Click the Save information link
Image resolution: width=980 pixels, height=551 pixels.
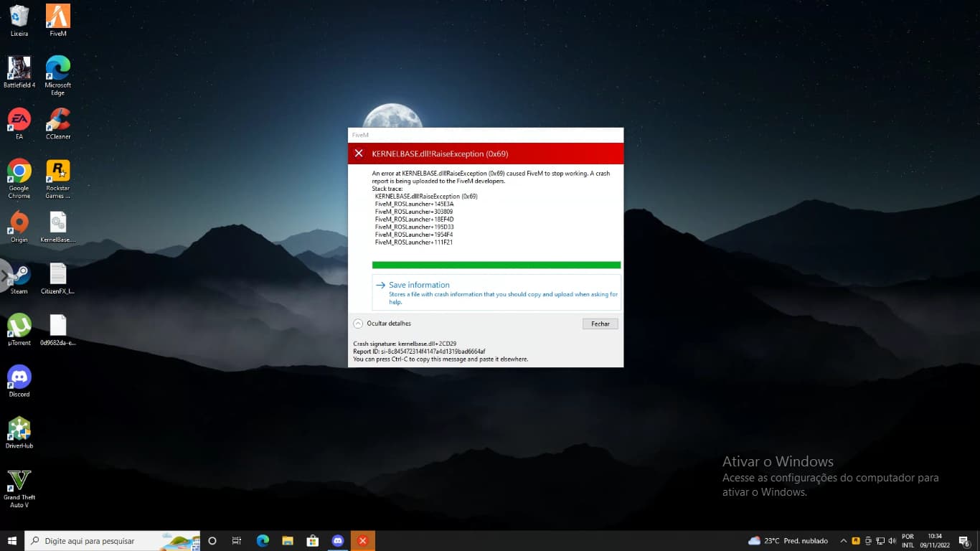tap(419, 285)
